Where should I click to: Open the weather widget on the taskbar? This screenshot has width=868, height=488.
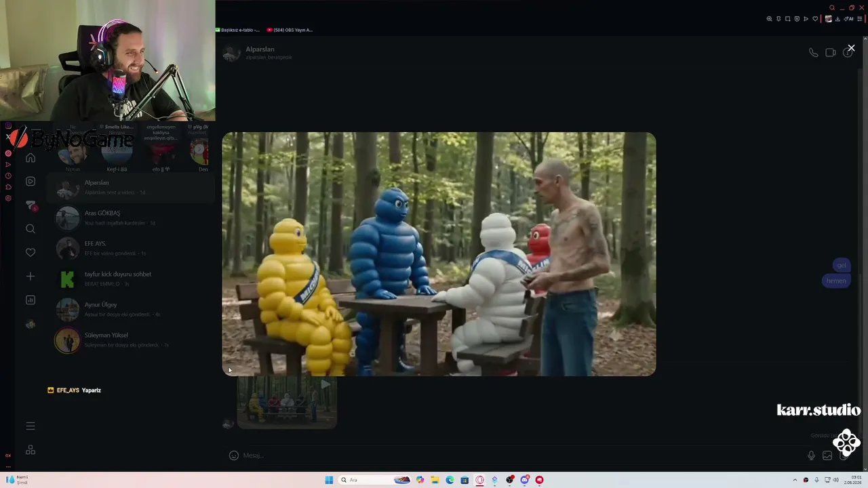click(16, 480)
